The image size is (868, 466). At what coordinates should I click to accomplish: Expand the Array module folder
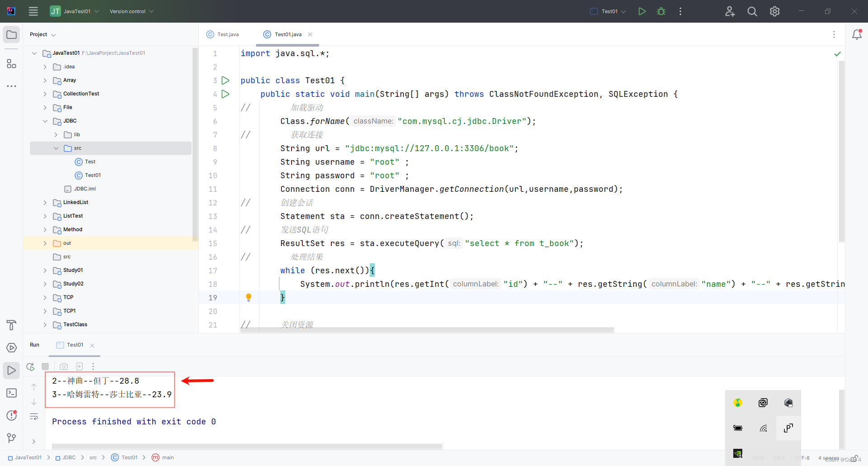coord(45,81)
